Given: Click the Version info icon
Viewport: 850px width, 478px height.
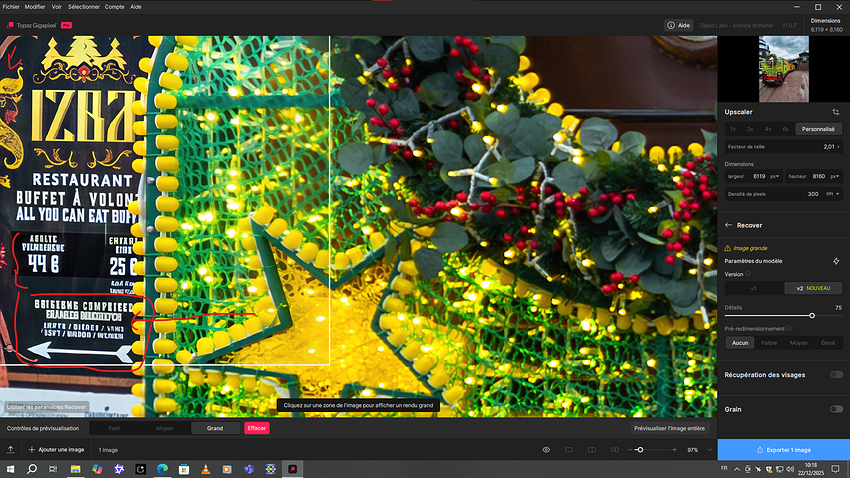Looking at the screenshot, I should (x=747, y=273).
